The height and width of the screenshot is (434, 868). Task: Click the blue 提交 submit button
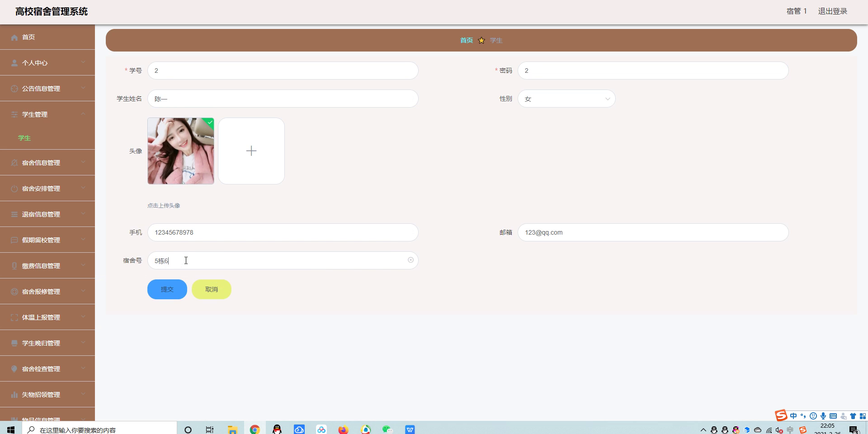167,289
